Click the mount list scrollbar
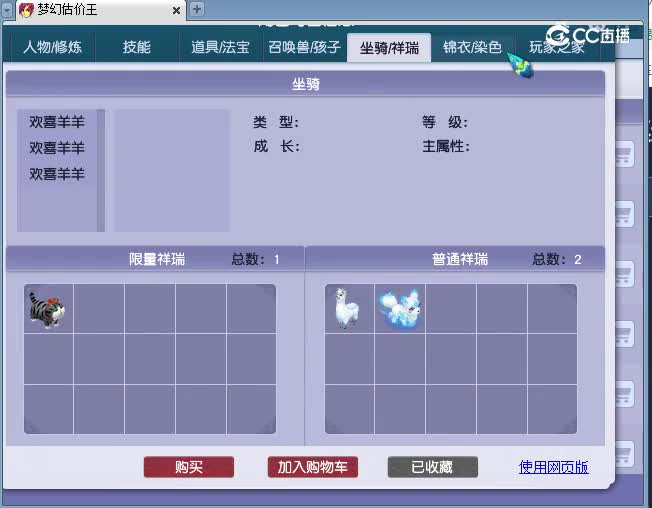The height and width of the screenshot is (508, 652). (101, 170)
